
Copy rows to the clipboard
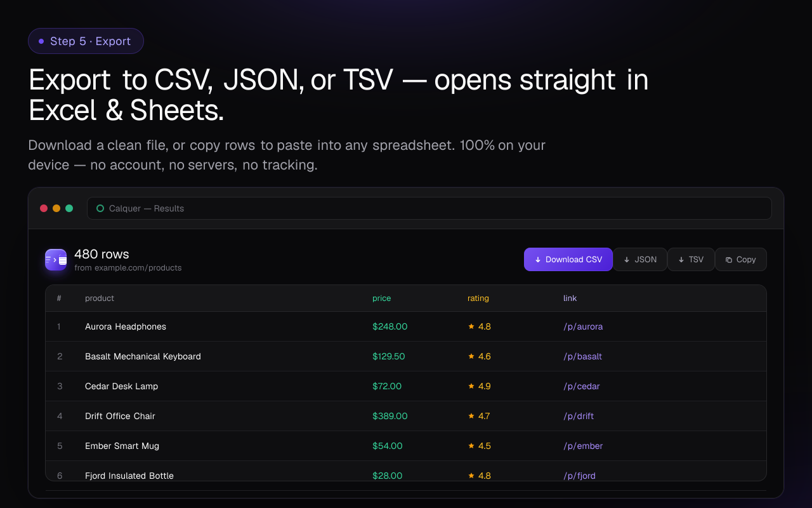(741, 260)
